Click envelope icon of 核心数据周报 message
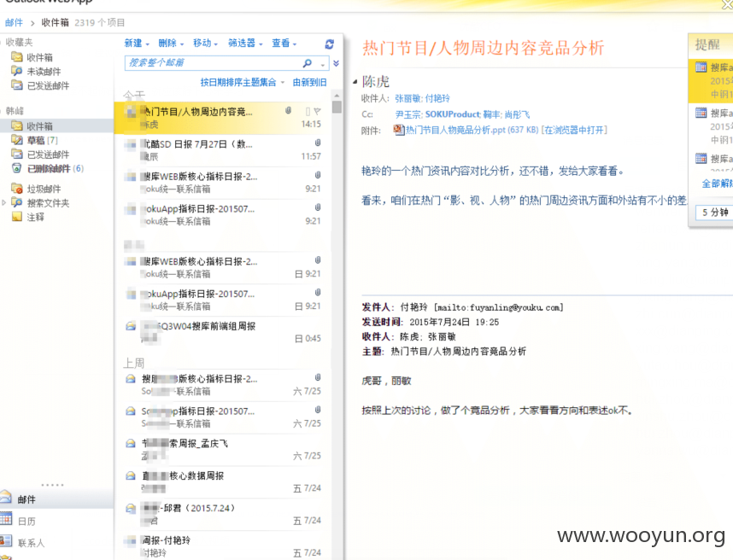The width and height of the screenshot is (733, 560). (131, 475)
